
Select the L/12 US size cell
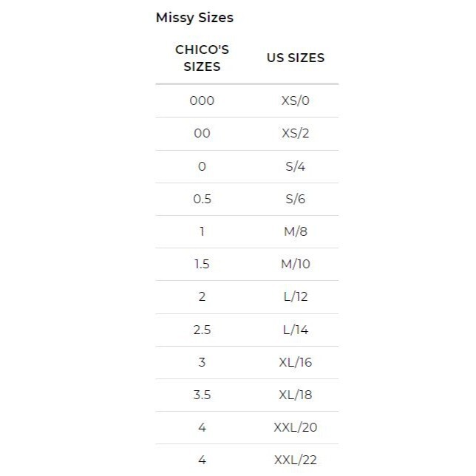(x=296, y=296)
